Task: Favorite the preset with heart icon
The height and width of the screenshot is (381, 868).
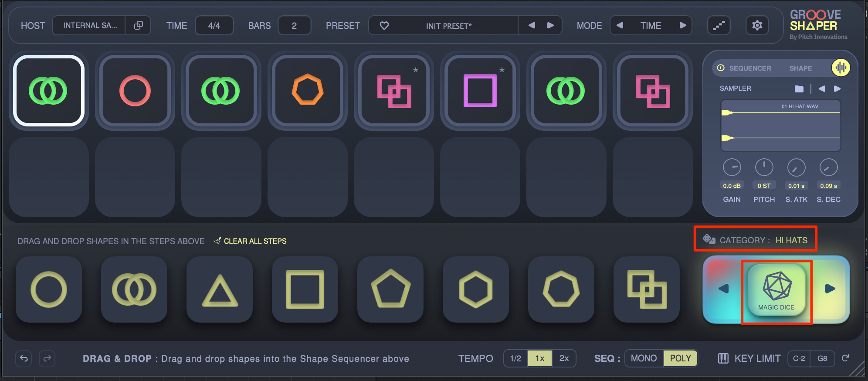Action: (384, 26)
